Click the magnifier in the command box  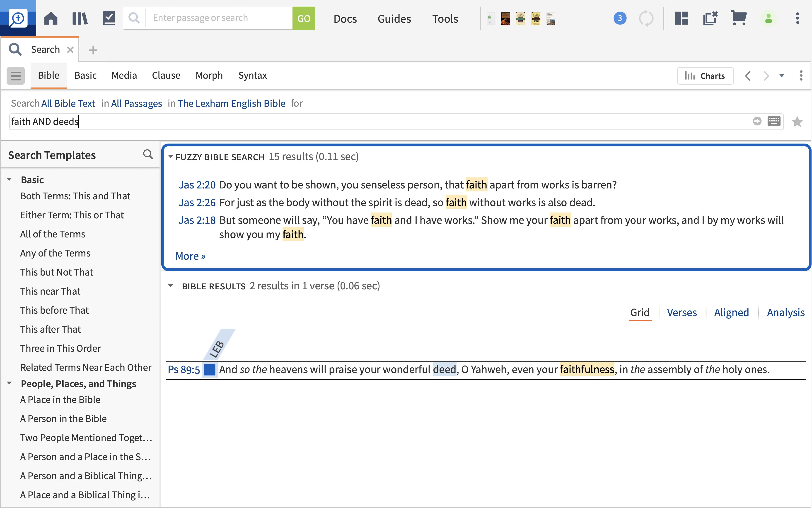click(134, 18)
